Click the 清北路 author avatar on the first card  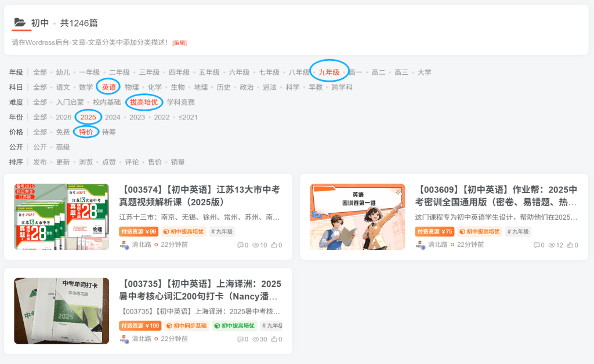click(x=124, y=245)
